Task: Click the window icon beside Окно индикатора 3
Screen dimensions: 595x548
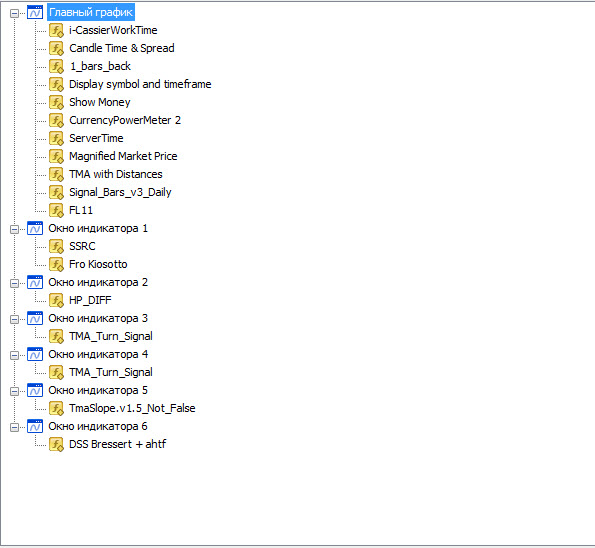Action: 35,318
